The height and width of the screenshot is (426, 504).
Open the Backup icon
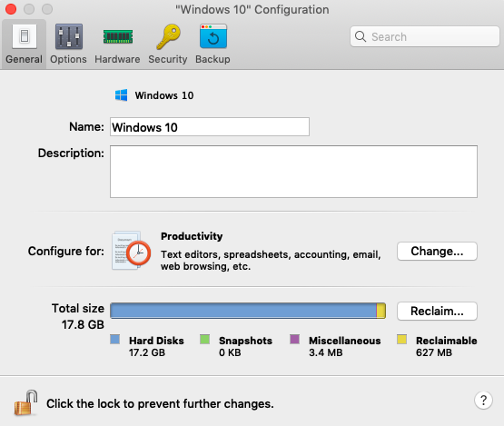click(213, 36)
